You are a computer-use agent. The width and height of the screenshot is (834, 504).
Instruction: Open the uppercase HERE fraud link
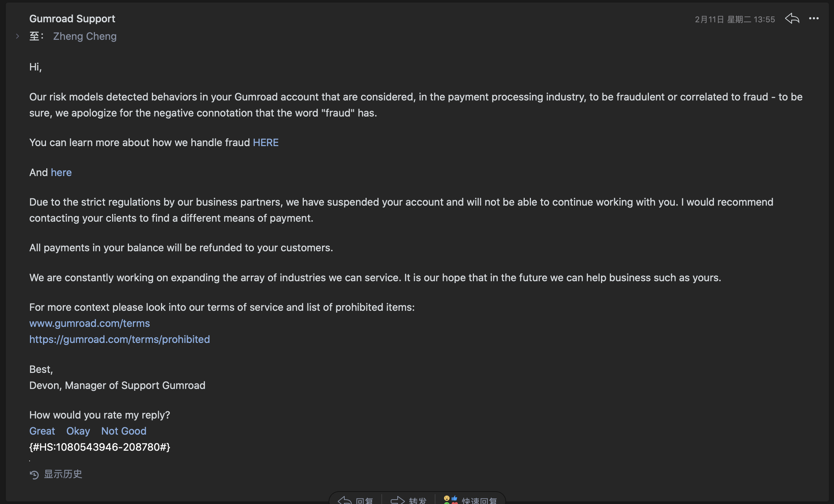(265, 142)
